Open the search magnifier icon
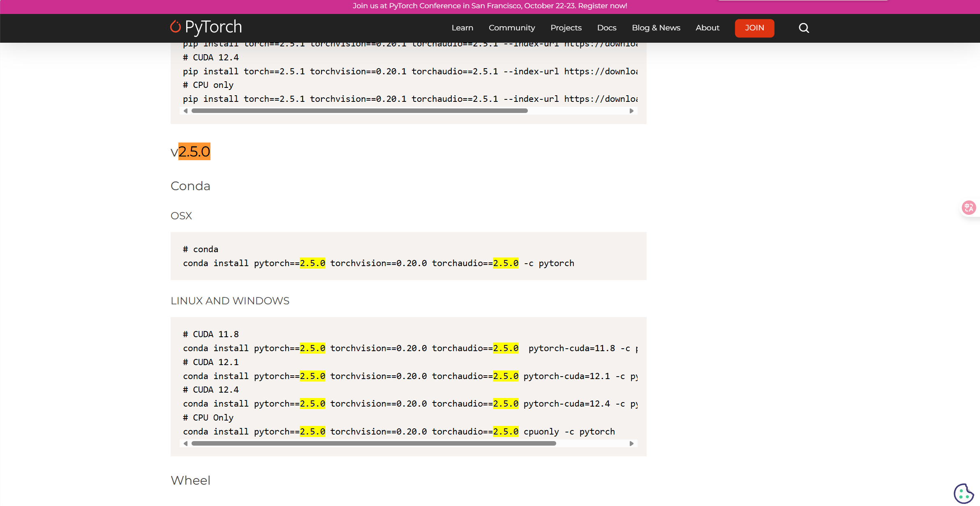The width and height of the screenshot is (980, 506). [804, 28]
